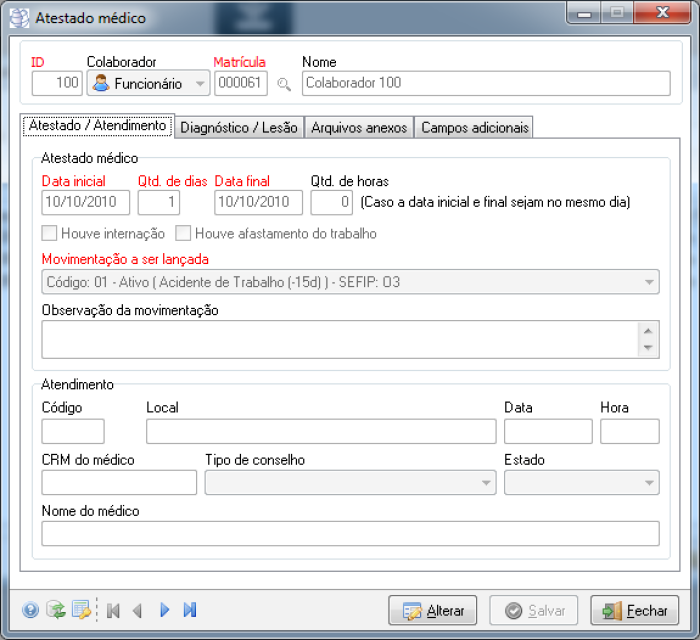Open the Colaborador Funcionário dropdown

pyautogui.click(x=148, y=84)
